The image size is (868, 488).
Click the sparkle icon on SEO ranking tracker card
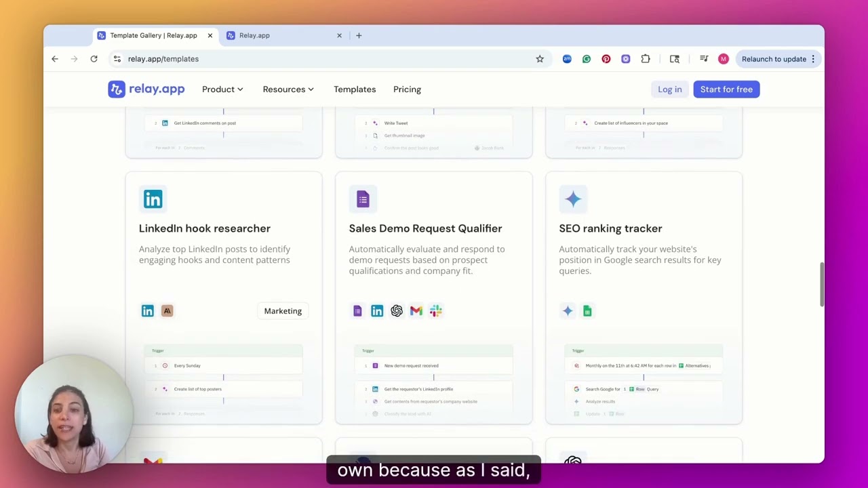[573, 199]
